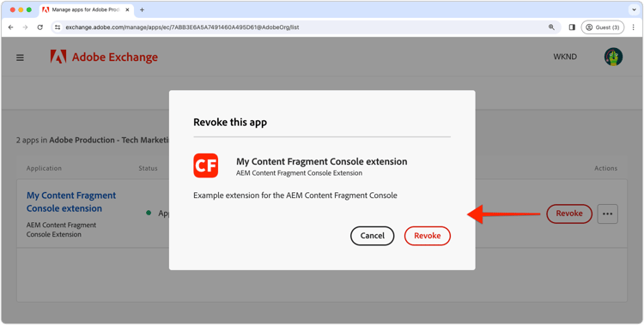Click the Application column header
644x325 pixels.
(x=44, y=168)
